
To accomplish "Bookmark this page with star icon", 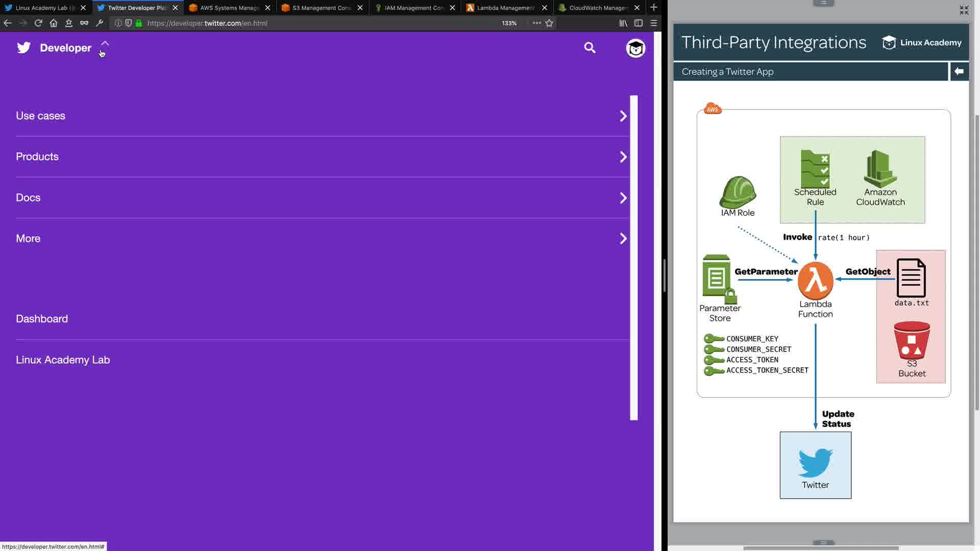I will (549, 23).
